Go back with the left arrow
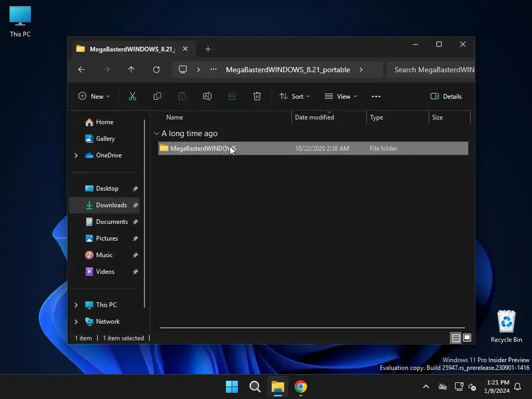This screenshot has height=399, width=532. [82, 70]
